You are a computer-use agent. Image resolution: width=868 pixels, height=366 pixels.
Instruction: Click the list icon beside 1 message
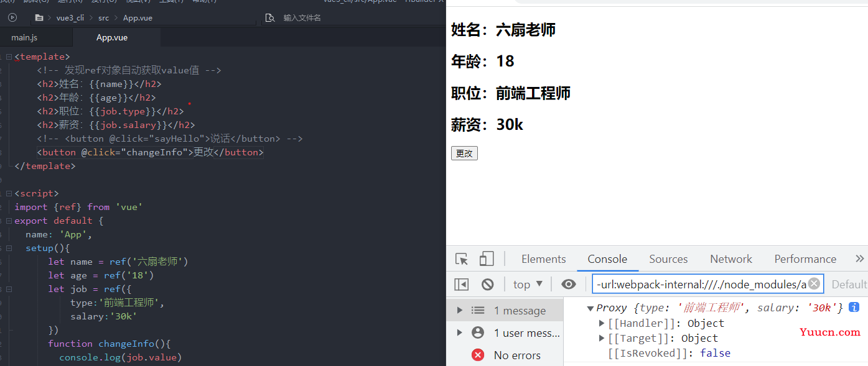click(478, 310)
